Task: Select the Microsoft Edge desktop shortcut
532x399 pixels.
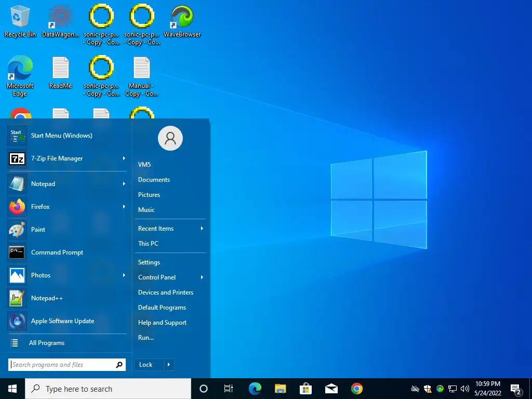Action: pos(20,76)
